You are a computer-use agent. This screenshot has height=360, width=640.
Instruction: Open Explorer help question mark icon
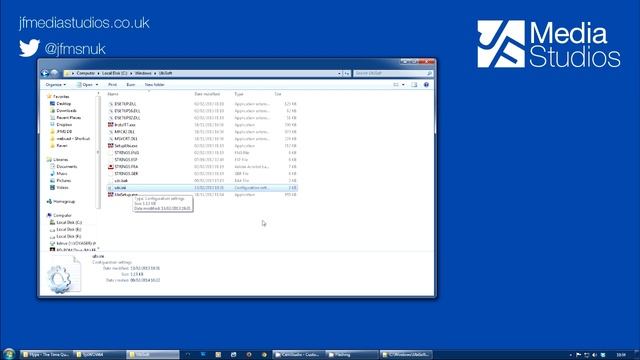pos(426,84)
